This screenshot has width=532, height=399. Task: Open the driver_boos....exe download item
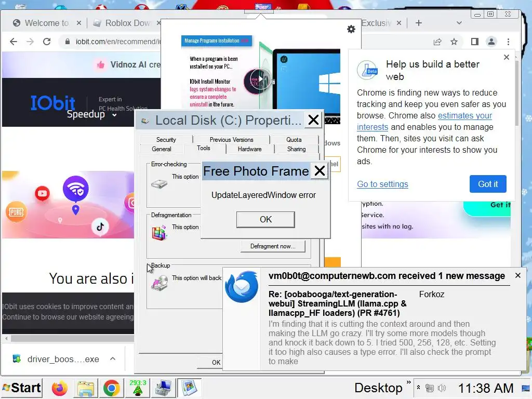pyautogui.click(x=56, y=359)
